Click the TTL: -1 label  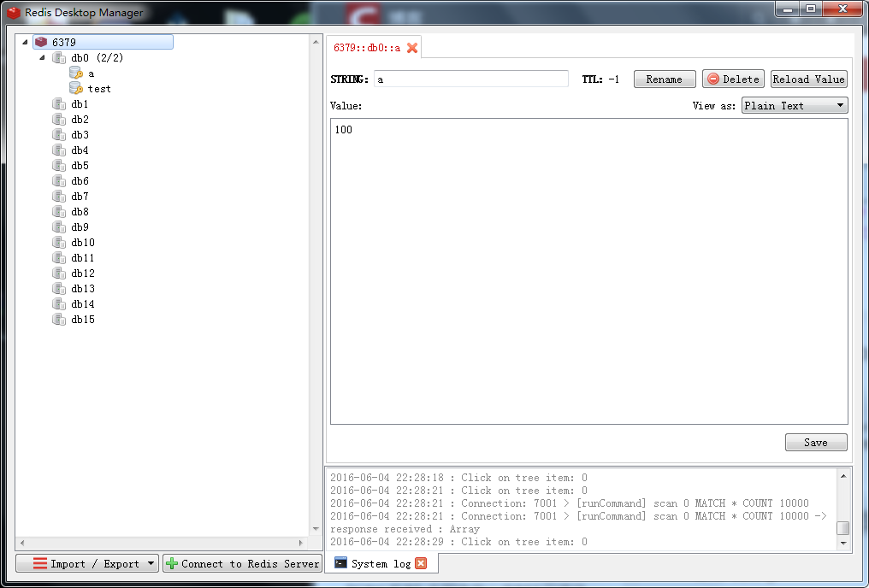point(600,79)
